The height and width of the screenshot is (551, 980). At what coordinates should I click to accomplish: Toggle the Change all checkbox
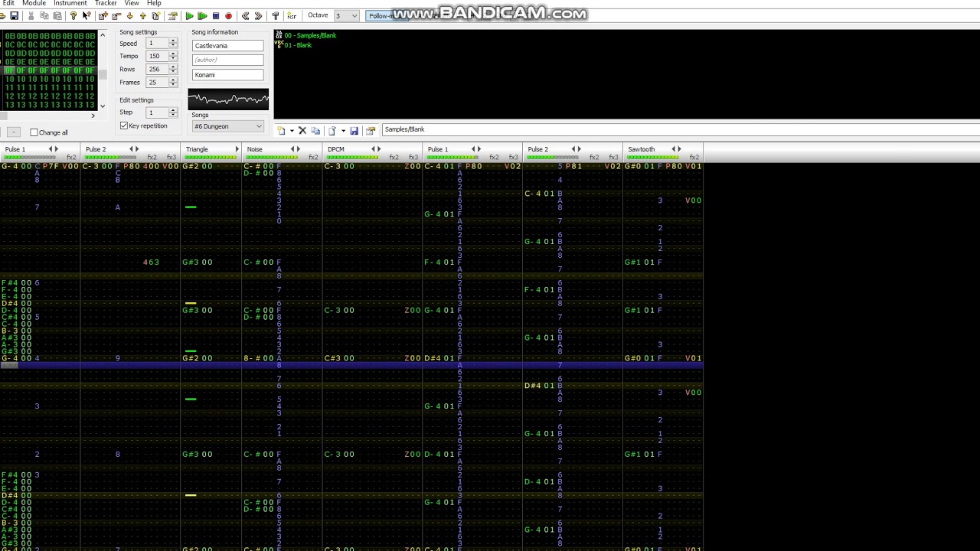point(34,132)
